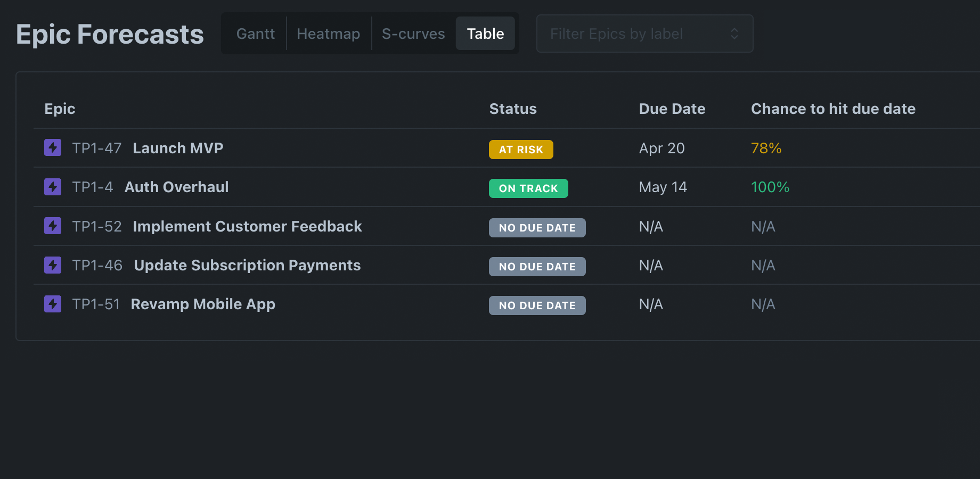
Task: Select the epic icon next to Revamp Mobile App
Action: pyautogui.click(x=52, y=304)
